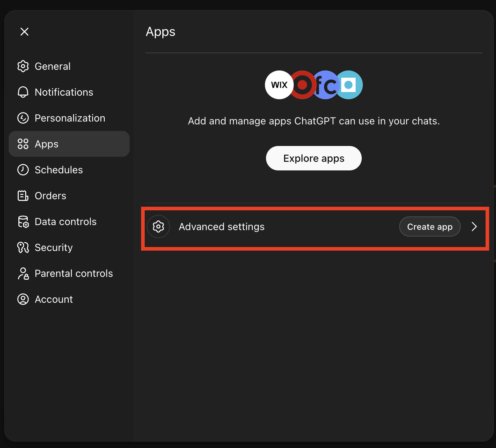The width and height of the screenshot is (496, 448).
Task: Click the Orders receipt icon
Action: coord(23,196)
